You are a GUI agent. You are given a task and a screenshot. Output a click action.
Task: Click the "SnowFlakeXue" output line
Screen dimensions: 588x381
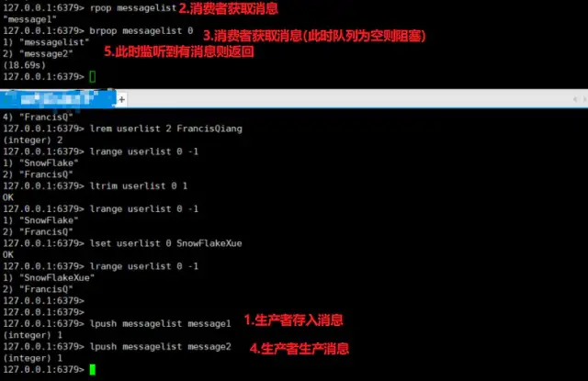[x=49, y=277]
